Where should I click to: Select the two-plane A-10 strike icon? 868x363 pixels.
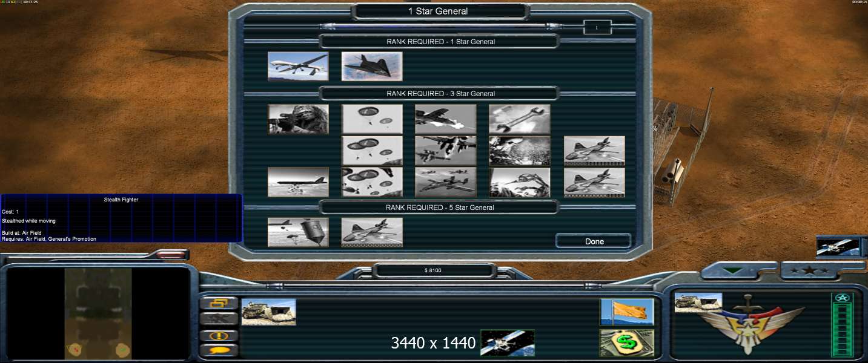coord(446,151)
